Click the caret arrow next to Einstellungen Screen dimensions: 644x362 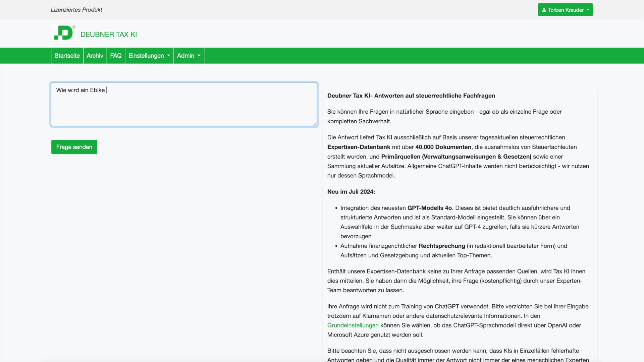pos(168,56)
